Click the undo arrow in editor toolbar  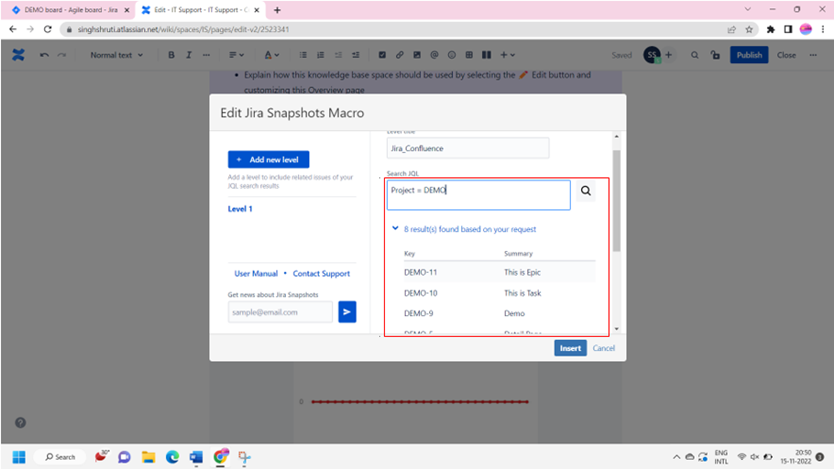[44, 55]
